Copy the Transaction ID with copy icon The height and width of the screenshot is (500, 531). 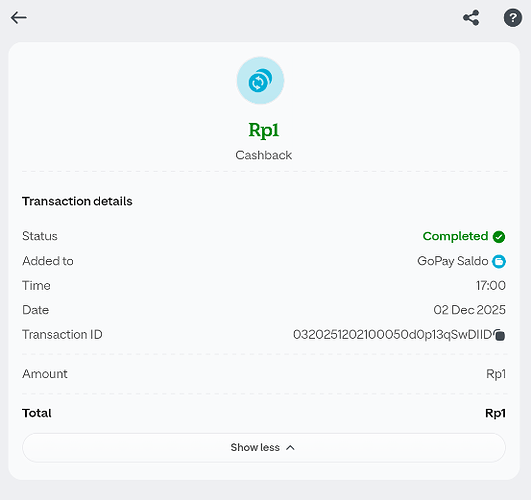[x=499, y=335]
